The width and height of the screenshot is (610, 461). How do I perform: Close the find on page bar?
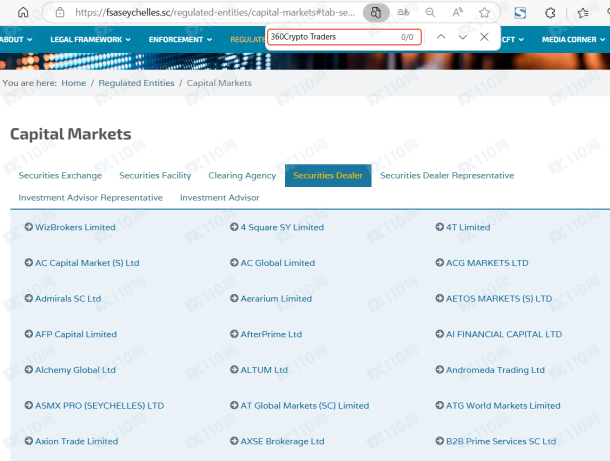(484, 37)
